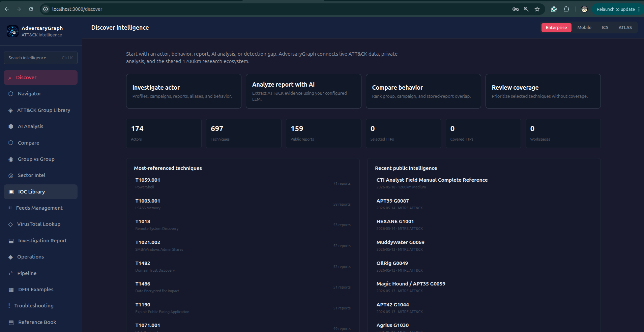Click the Troubleshooting exclamation icon
The width and height of the screenshot is (644, 332).
9,305
